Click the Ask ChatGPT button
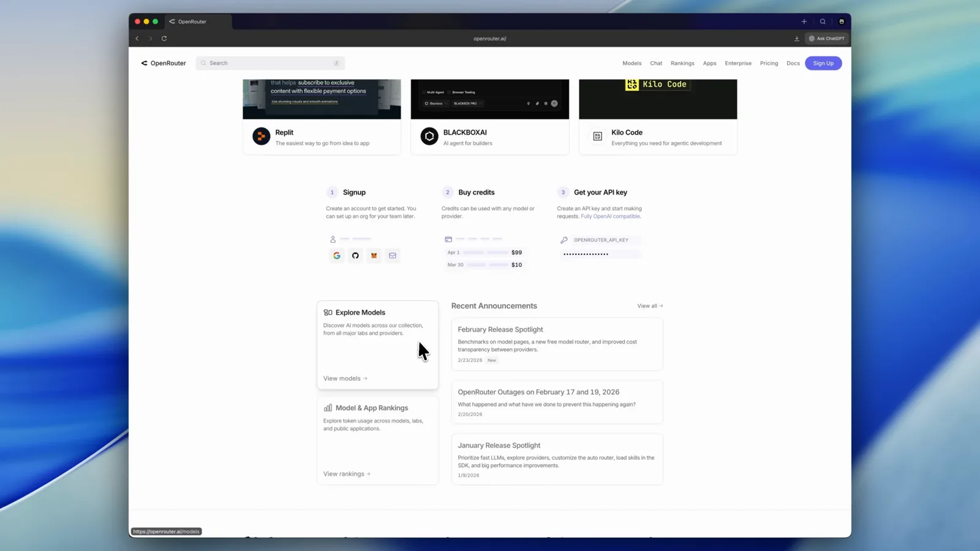Image resolution: width=980 pixels, height=551 pixels. [x=827, y=39]
